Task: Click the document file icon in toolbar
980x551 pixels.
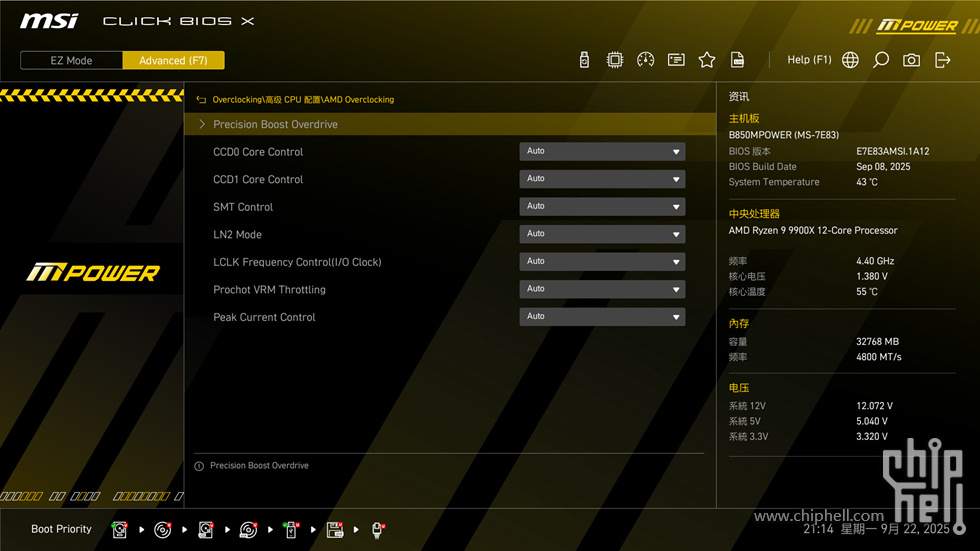Action: (x=738, y=60)
